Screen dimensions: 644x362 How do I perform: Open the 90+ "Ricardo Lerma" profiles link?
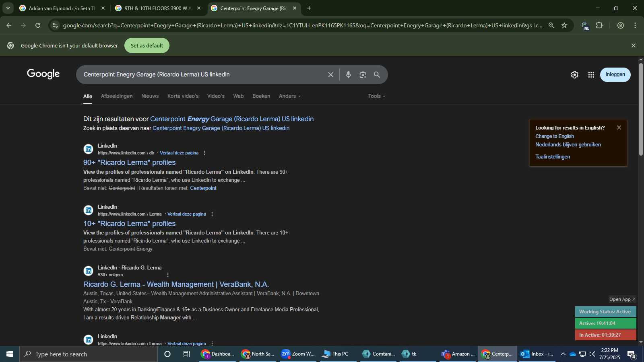130,162
